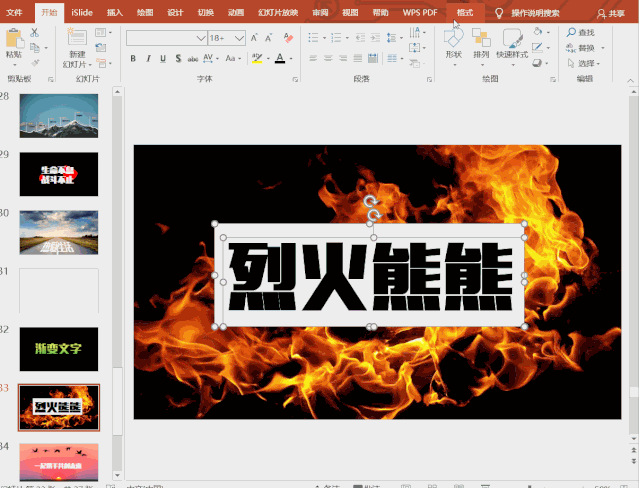Expand the highlight color dropdown arrow
Screen dimensions: 639x488
click(268, 59)
